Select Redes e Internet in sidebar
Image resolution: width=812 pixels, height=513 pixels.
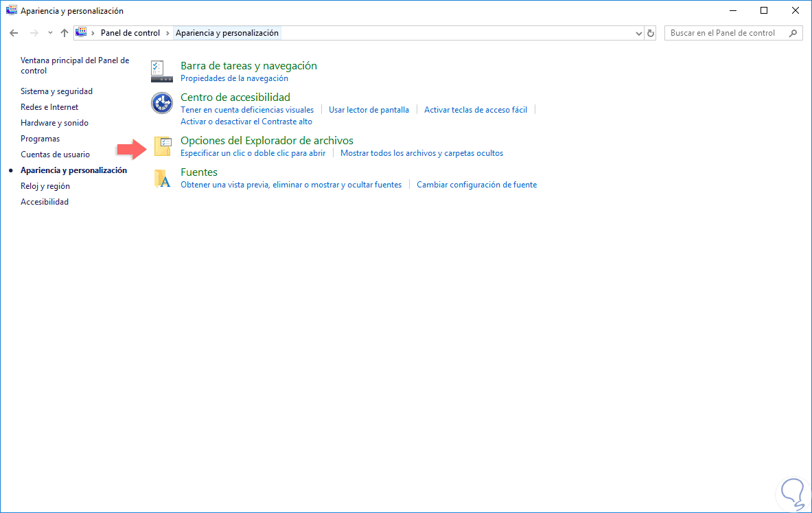[49, 107]
